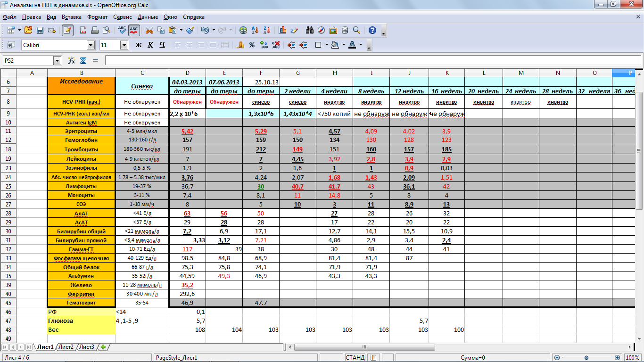This screenshot has height=362, width=644.
Task: Open Find & Replace binoculars
Action: point(310,30)
